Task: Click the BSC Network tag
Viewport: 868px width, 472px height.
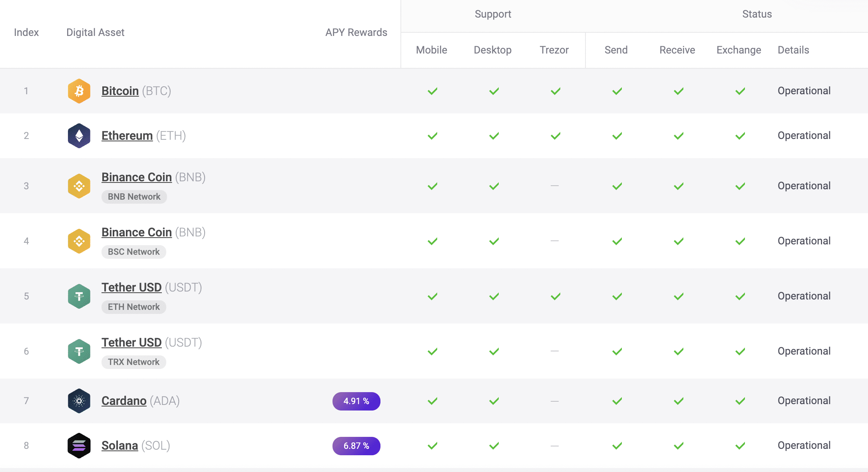Action: (133, 252)
